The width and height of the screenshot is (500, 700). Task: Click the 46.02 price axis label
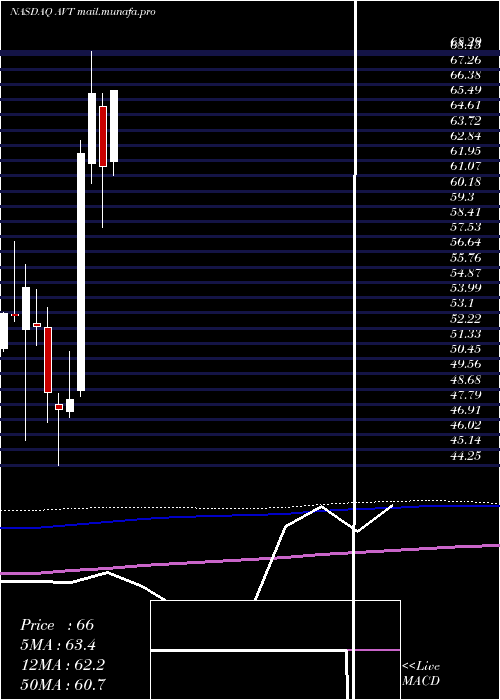point(466,425)
